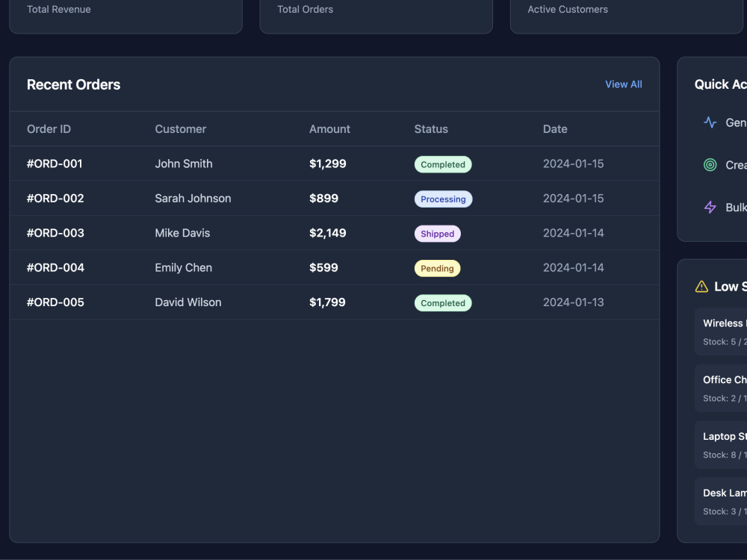Click the Active Customers card
This screenshot has width=747, height=560.
627,16
